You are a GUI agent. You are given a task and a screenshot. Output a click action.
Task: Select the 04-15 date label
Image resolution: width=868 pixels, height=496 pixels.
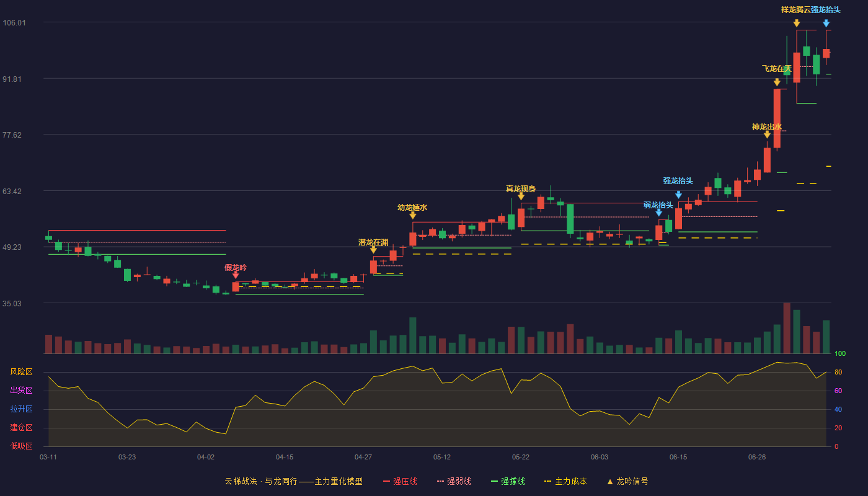[x=285, y=457]
